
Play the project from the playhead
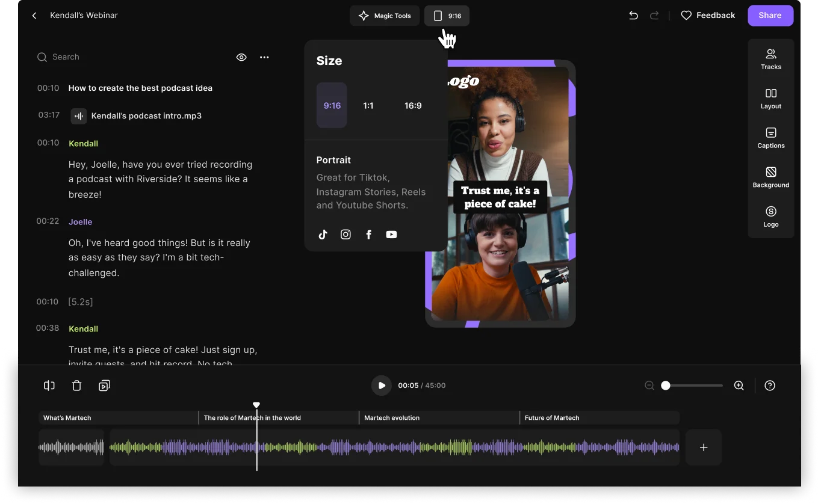[x=382, y=385]
